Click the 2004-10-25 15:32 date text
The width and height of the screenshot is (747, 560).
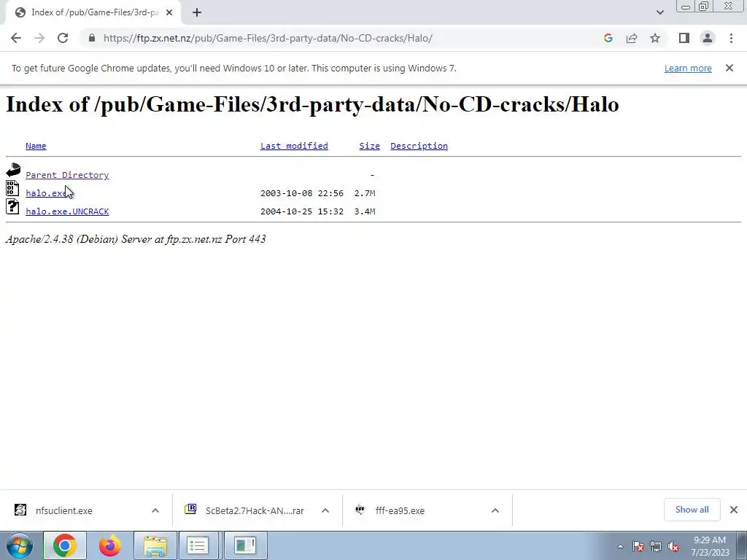click(301, 211)
